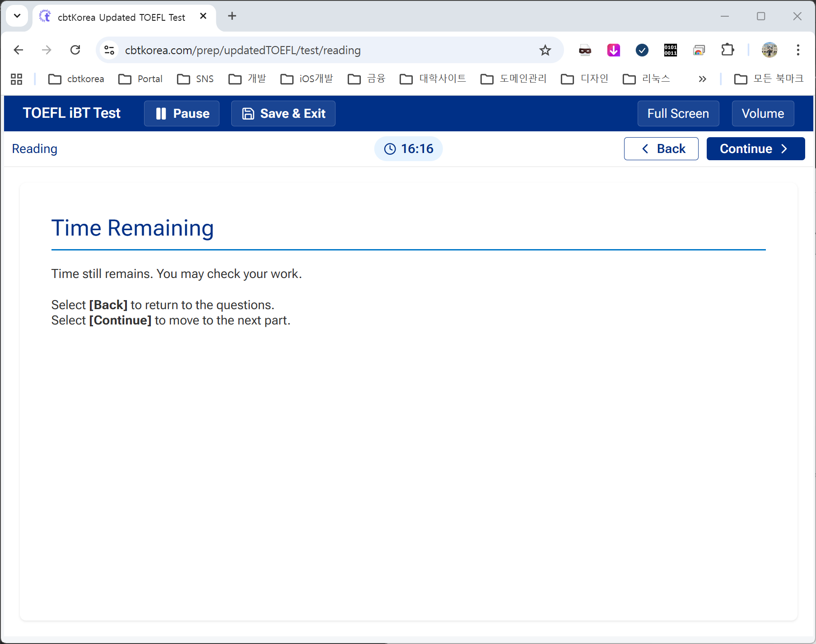
Task: Go Back to the questions
Action: click(661, 148)
